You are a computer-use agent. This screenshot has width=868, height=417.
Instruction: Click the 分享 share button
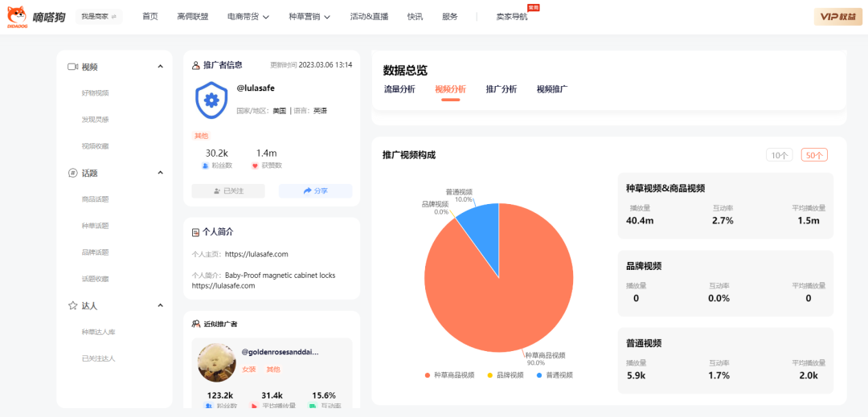pyautogui.click(x=316, y=190)
